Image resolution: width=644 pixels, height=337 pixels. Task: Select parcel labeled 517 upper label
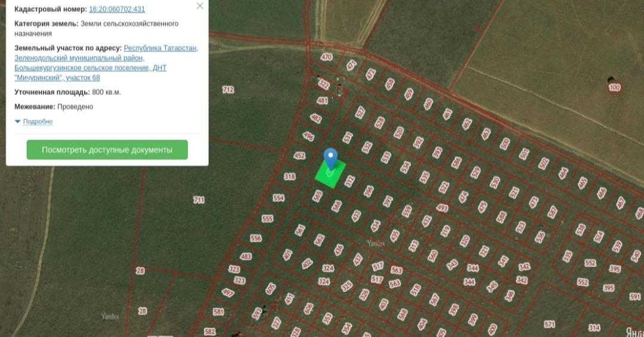378,267
